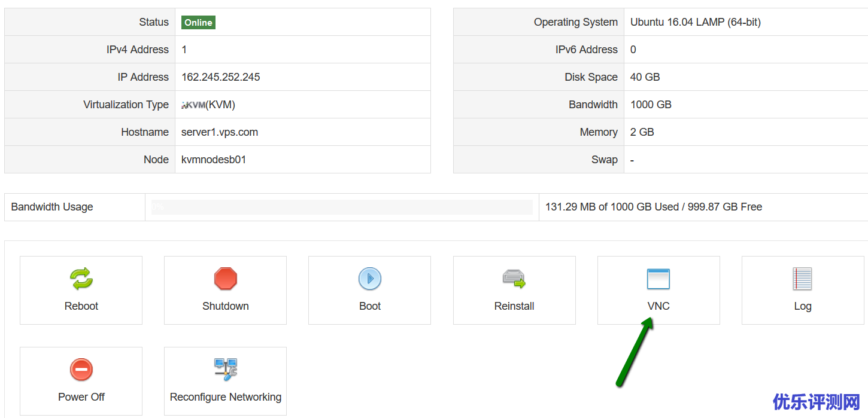Click the Bandwidth Usage progress bar
The width and height of the screenshot is (868, 418).
tap(342, 207)
